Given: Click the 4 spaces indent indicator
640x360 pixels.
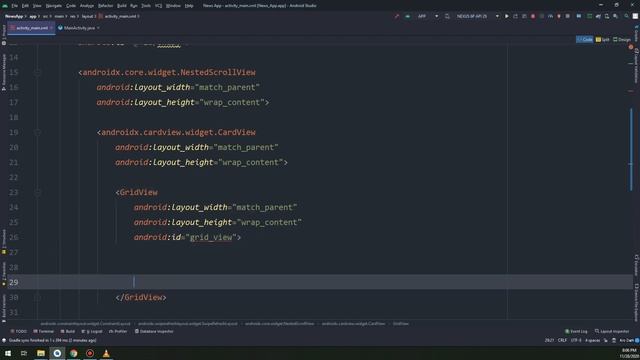Looking at the screenshot, I should coord(592,340).
